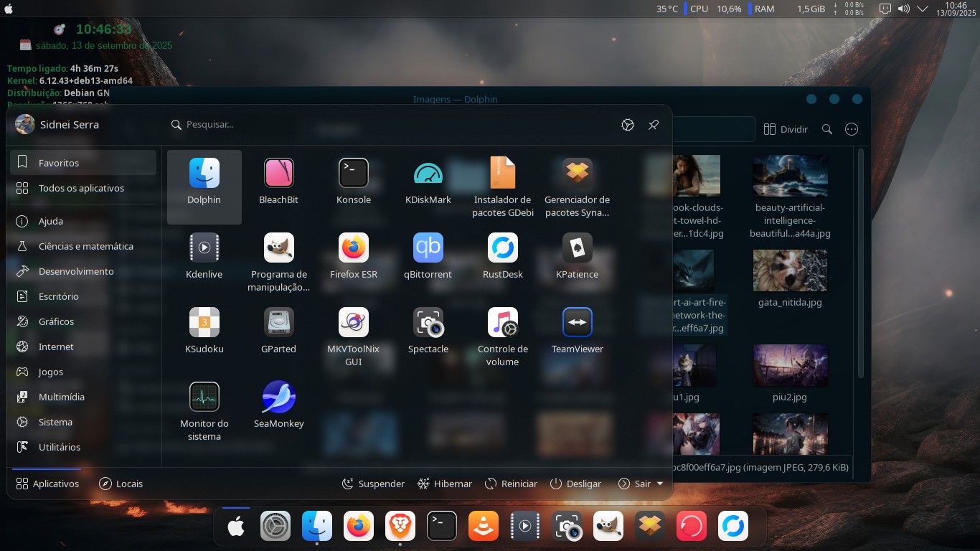The image size is (980, 551).
Task: Open the Apple menu in top panel
Action: pos(9,9)
